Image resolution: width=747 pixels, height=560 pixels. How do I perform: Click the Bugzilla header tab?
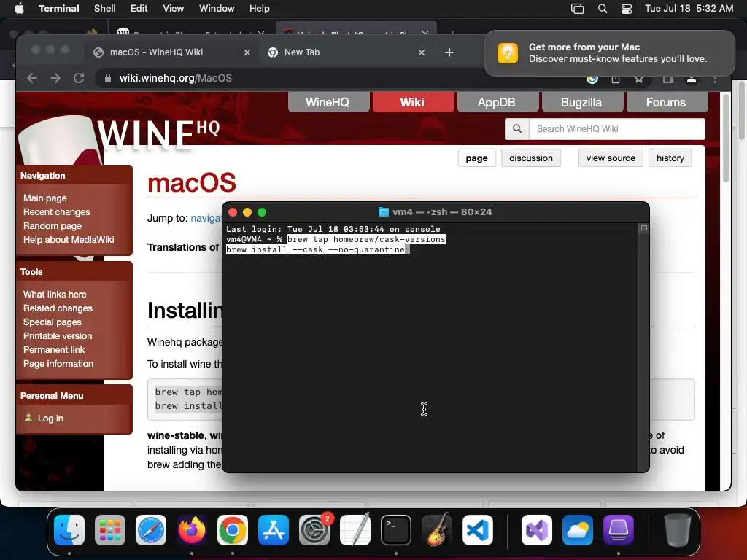tap(581, 102)
